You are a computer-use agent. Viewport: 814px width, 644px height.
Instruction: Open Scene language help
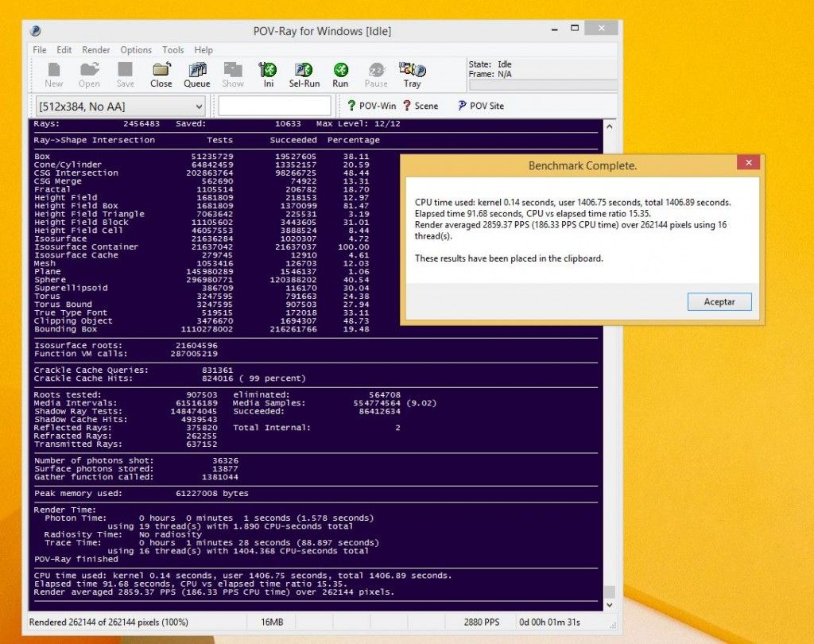click(421, 106)
